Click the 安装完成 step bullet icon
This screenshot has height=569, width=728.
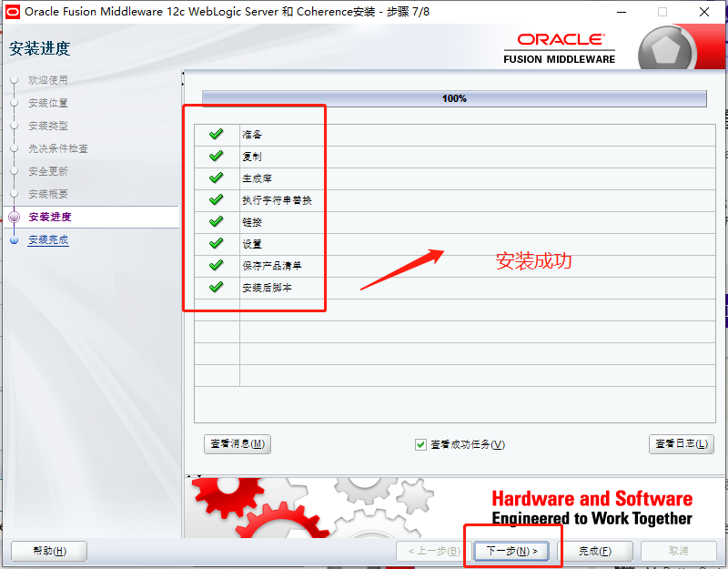(15, 240)
